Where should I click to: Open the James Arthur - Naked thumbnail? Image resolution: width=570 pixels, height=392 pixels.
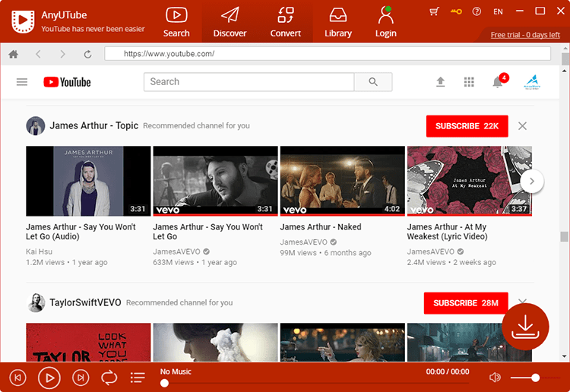342,181
